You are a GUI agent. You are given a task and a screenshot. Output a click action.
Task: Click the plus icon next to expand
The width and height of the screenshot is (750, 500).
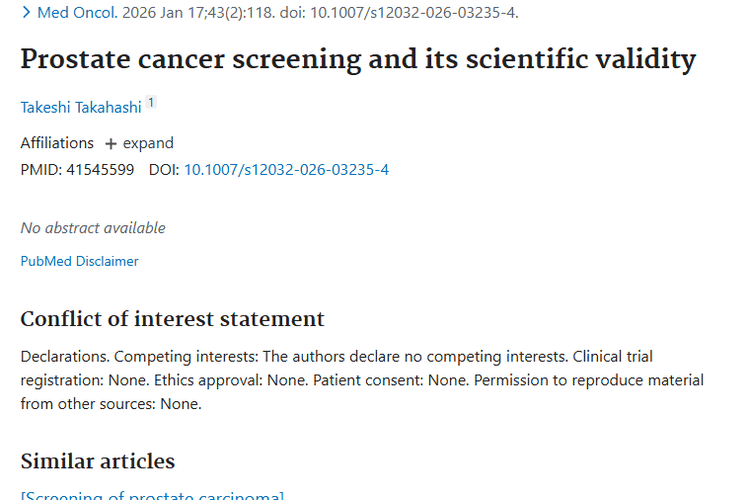click(x=110, y=143)
